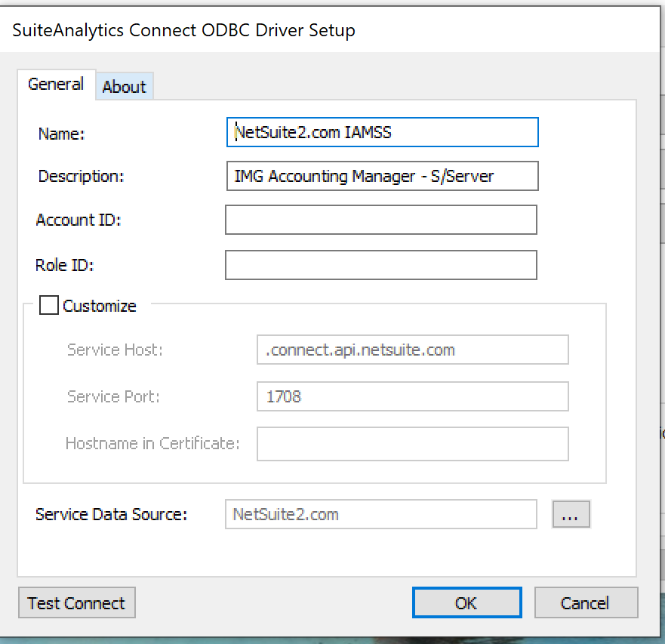The height and width of the screenshot is (644, 665).
Task: Enable the Customize checkbox
Action: [49, 306]
